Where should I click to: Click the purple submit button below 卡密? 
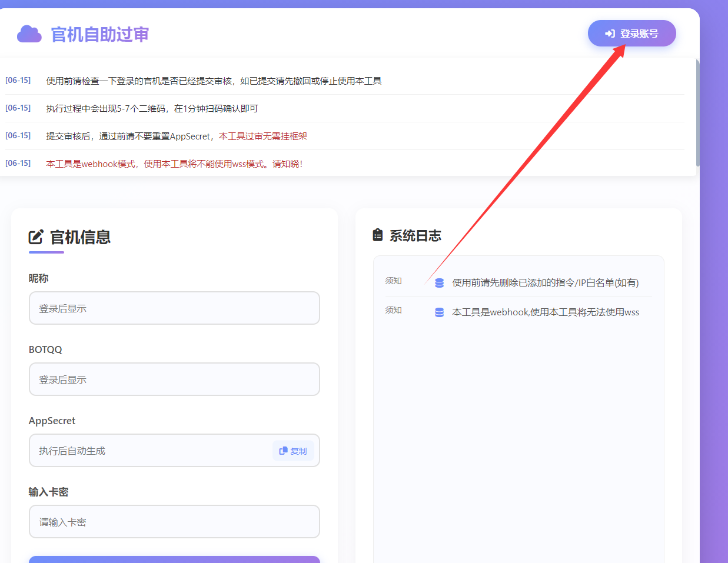click(x=174, y=560)
